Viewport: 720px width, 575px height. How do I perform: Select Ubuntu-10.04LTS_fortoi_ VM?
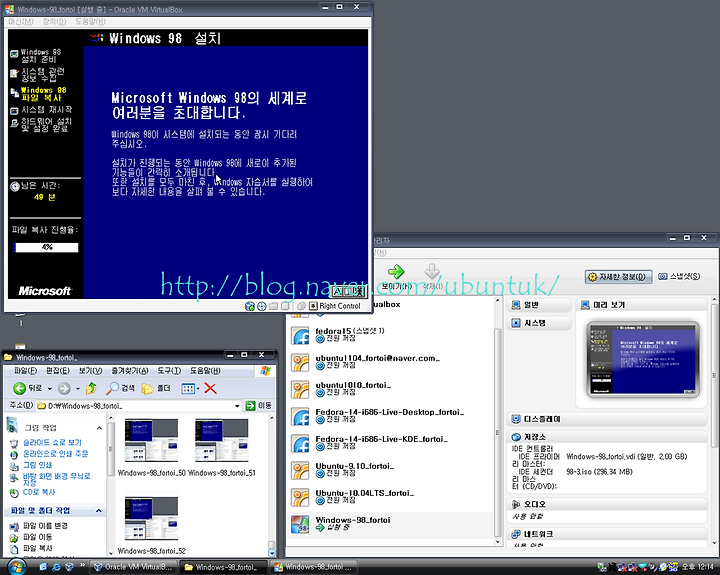(390, 497)
